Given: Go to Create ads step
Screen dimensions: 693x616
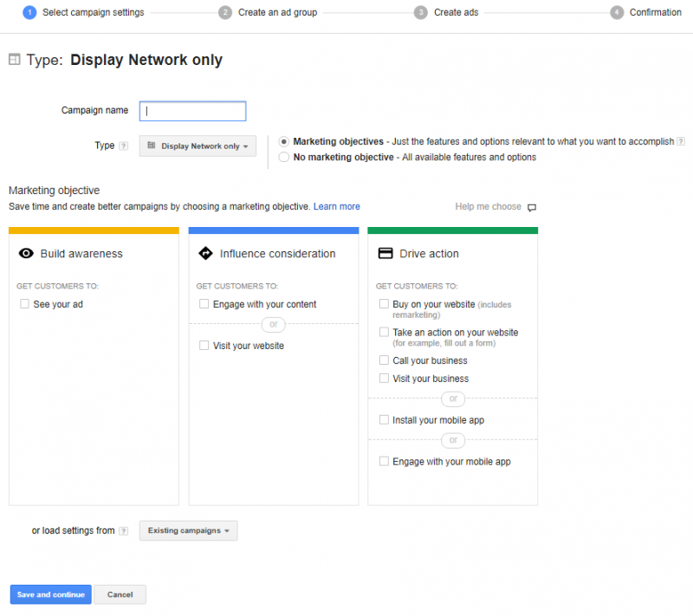Looking at the screenshot, I should click(457, 12).
